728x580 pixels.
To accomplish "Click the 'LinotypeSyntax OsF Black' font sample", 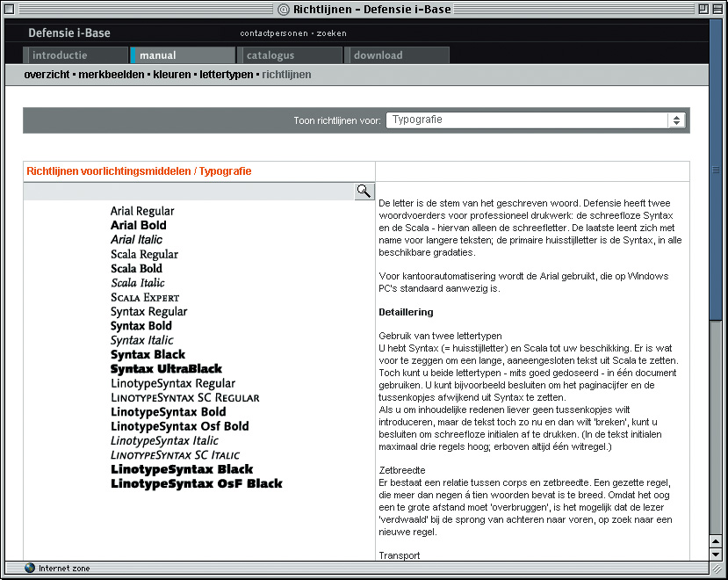I will tap(197, 484).
